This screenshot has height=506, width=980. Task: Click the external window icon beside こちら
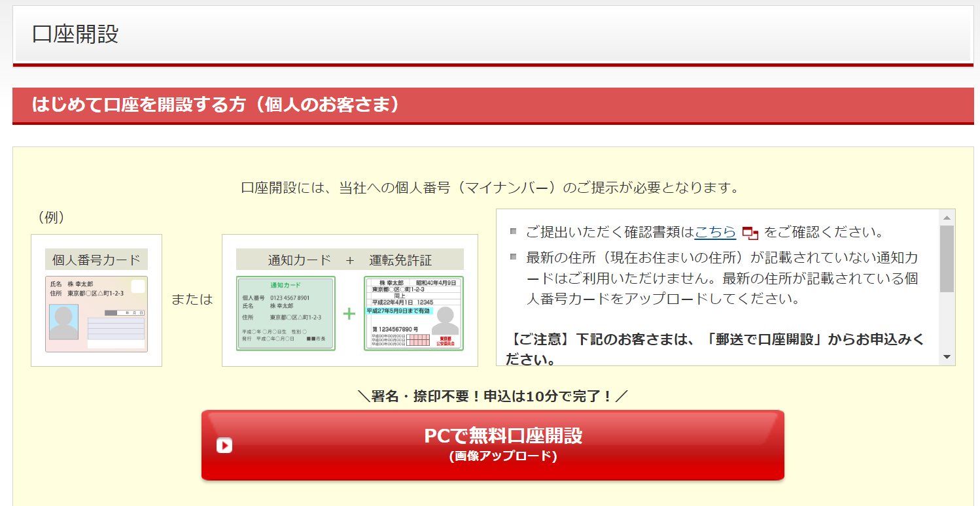coord(750,233)
